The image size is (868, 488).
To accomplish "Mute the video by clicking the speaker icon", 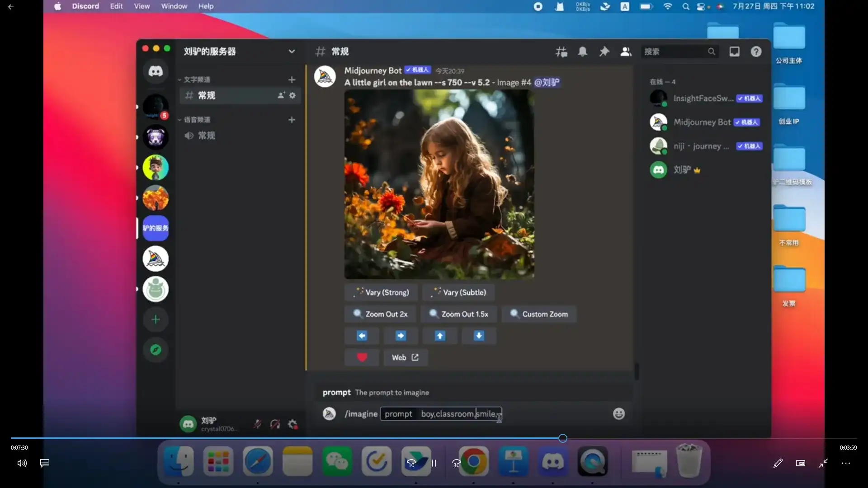I will (x=21, y=463).
